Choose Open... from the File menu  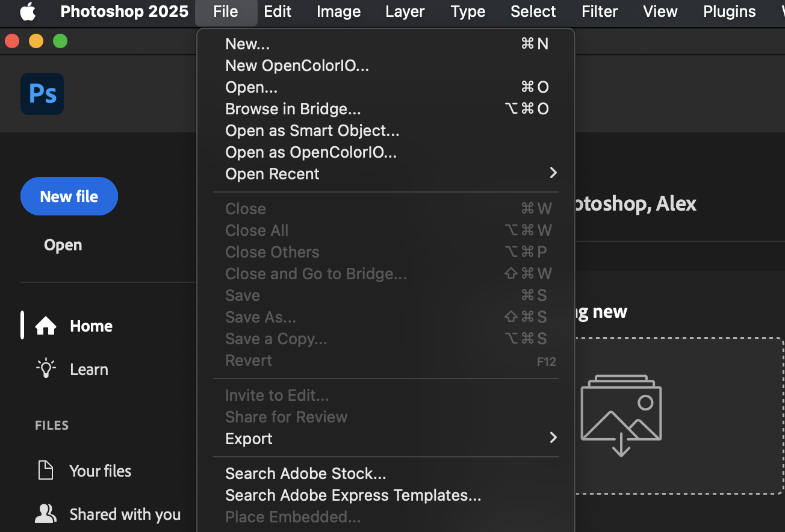click(386, 87)
